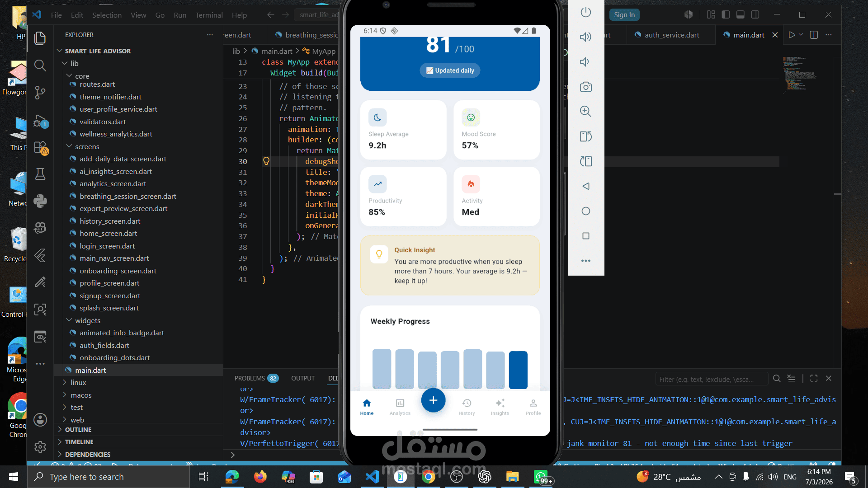Close the main.dart editor tab
This screenshot has height=488, width=868.
click(x=775, y=35)
